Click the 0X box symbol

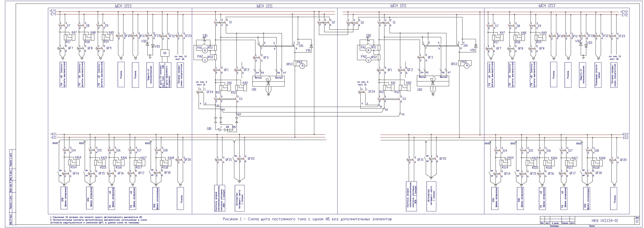165,53
